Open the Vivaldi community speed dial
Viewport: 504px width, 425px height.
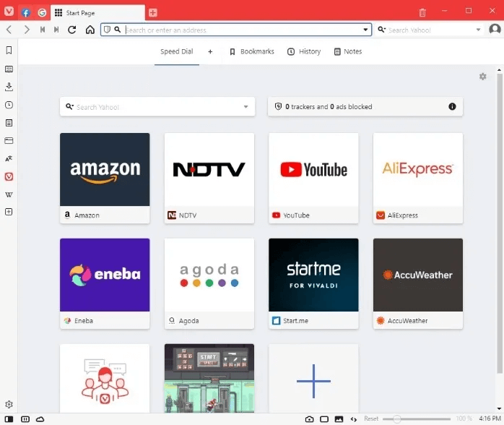click(105, 378)
